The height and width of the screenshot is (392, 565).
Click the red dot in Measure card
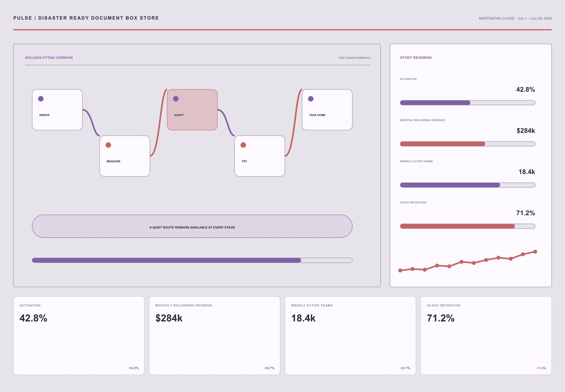pos(108,145)
